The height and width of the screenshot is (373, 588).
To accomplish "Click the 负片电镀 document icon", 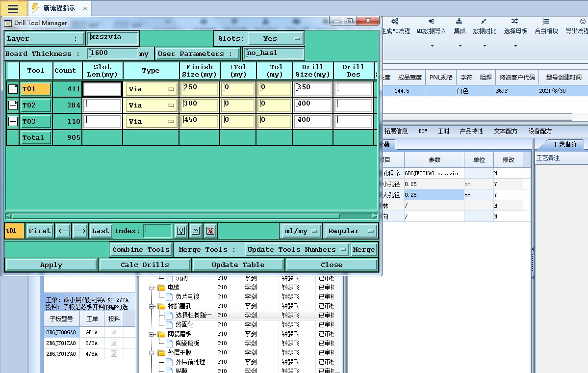I will tap(169, 297).
